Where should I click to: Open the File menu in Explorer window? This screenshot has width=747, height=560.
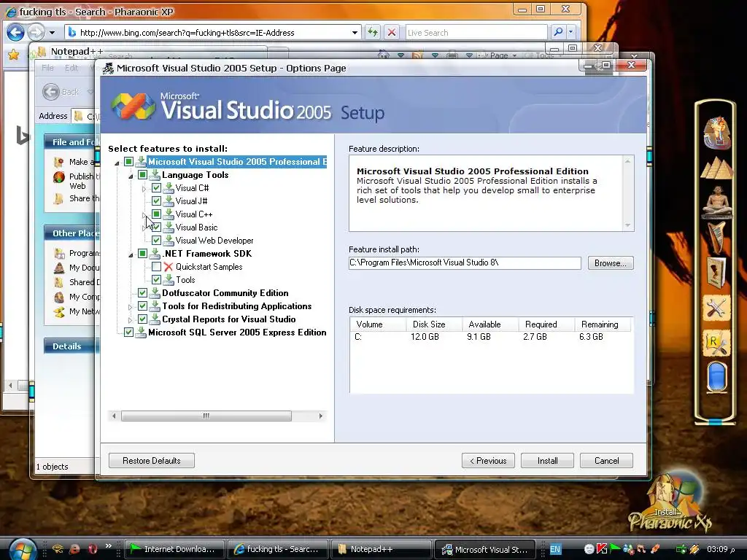coord(47,68)
